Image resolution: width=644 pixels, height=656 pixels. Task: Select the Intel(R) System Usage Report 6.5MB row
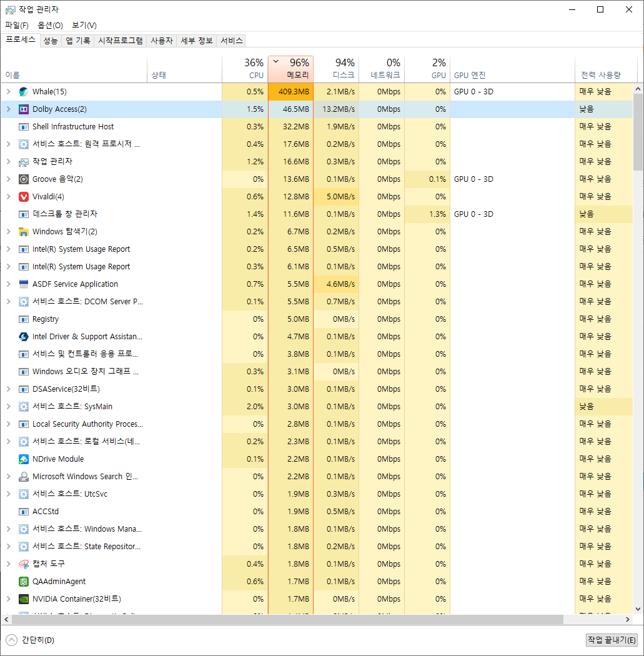pos(317,249)
